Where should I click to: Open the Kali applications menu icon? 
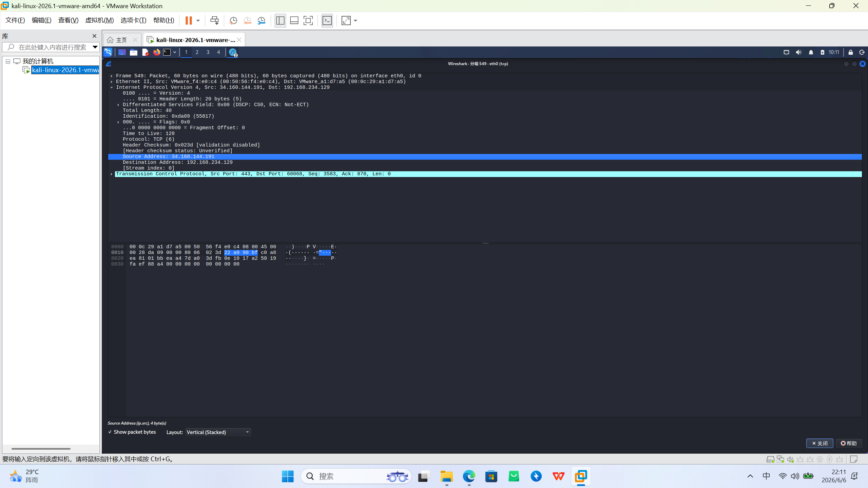[x=108, y=52]
